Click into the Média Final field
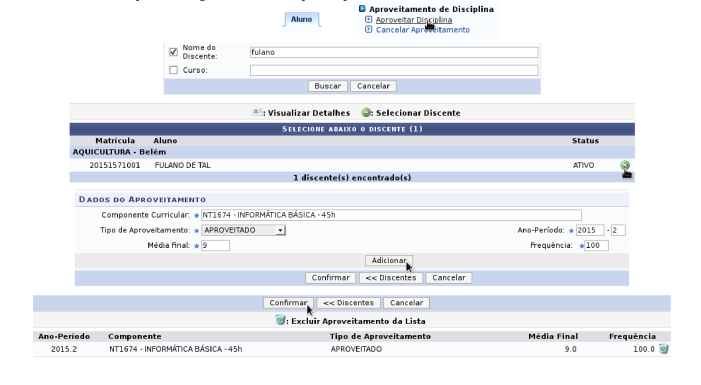This screenshot has height=385, width=701. pos(215,245)
